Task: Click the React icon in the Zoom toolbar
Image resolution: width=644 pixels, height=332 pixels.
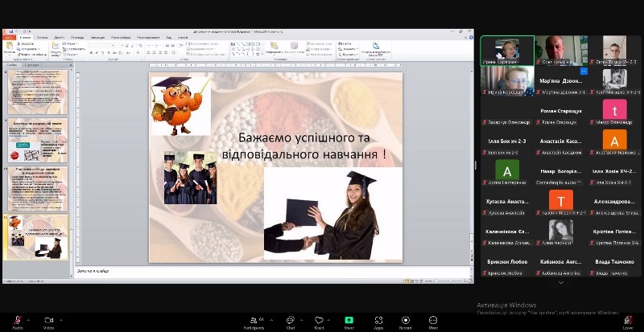Action: [319, 320]
